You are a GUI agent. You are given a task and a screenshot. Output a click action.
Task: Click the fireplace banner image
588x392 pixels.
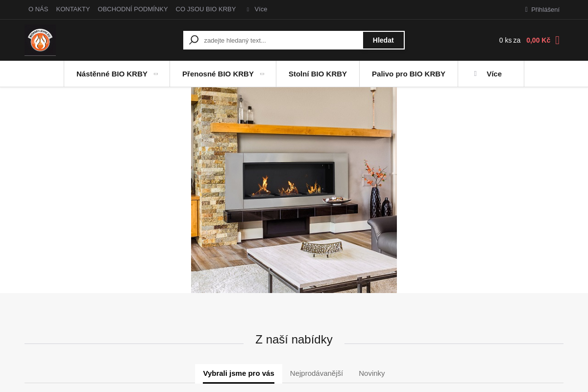click(294, 190)
